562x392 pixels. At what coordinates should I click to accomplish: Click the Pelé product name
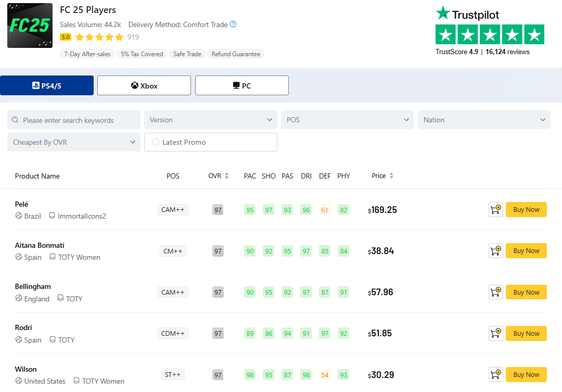pos(21,204)
